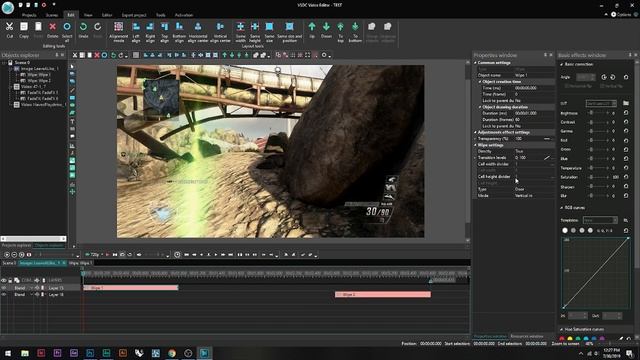Click the Same size layout tool
This screenshot has height=360, width=640.
pos(269,31)
